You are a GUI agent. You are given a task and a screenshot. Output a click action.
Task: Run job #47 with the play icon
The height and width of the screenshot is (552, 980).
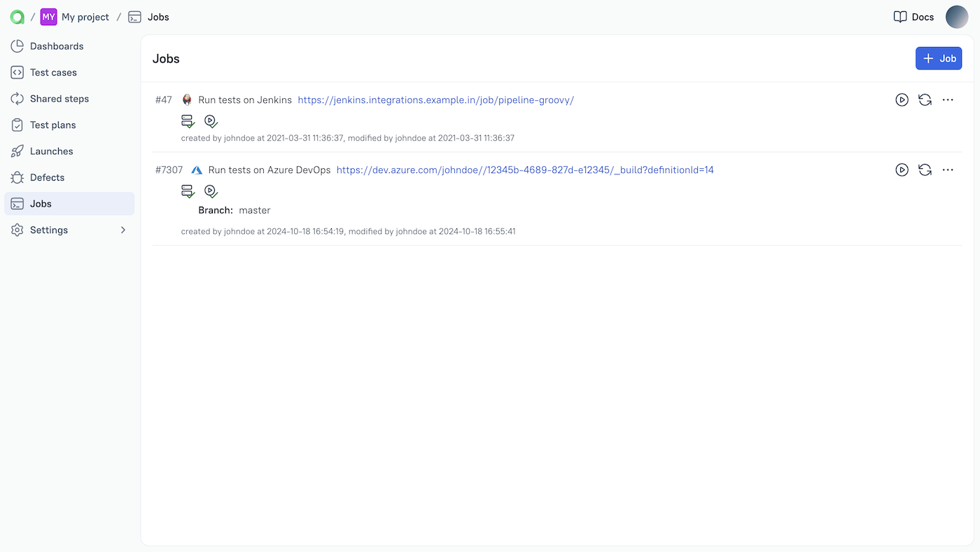click(902, 99)
